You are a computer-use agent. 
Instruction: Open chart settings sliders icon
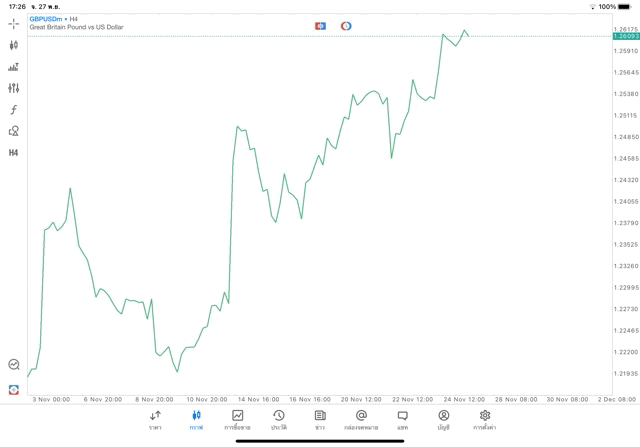[x=14, y=88]
